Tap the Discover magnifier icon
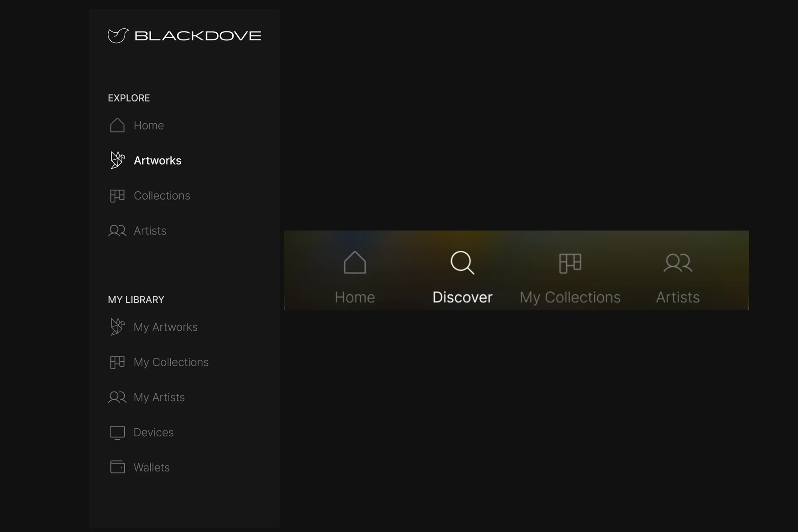 coord(462,263)
